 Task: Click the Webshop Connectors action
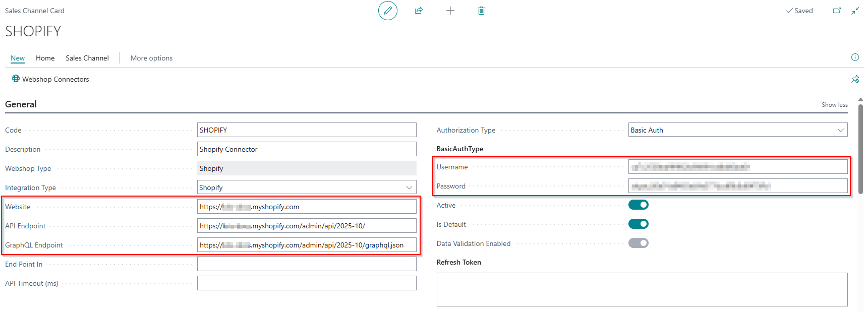(50, 79)
